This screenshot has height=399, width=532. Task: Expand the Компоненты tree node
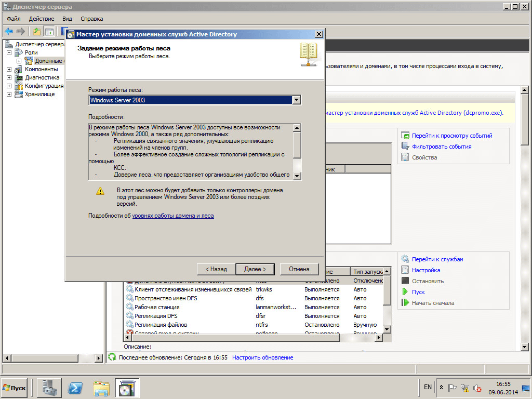click(x=9, y=69)
